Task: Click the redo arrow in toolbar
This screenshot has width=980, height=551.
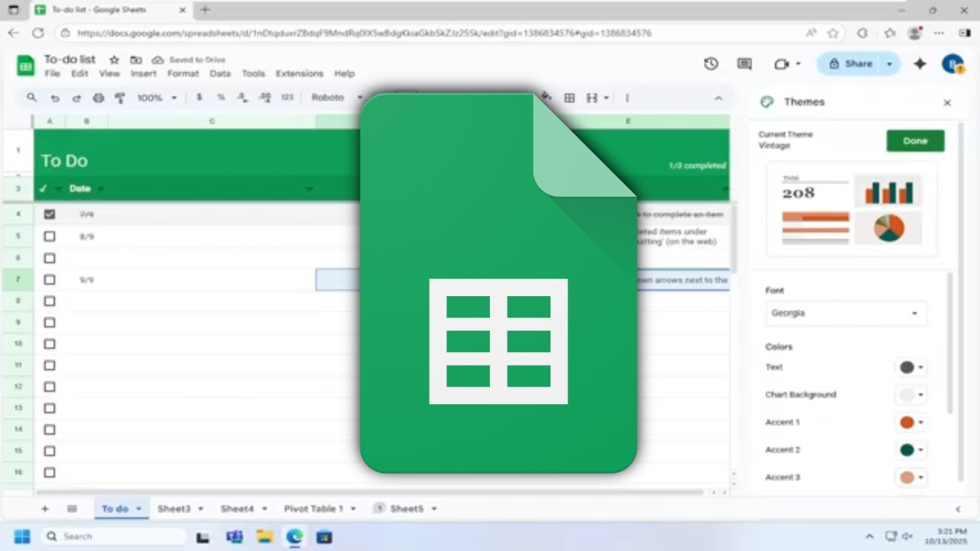Action: (x=77, y=98)
